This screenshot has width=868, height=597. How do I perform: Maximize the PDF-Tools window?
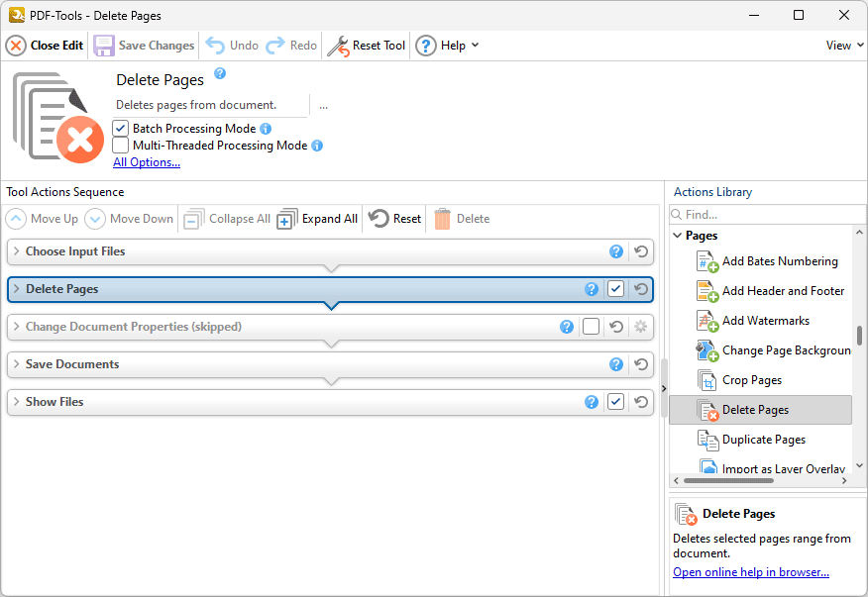[799, 15]
